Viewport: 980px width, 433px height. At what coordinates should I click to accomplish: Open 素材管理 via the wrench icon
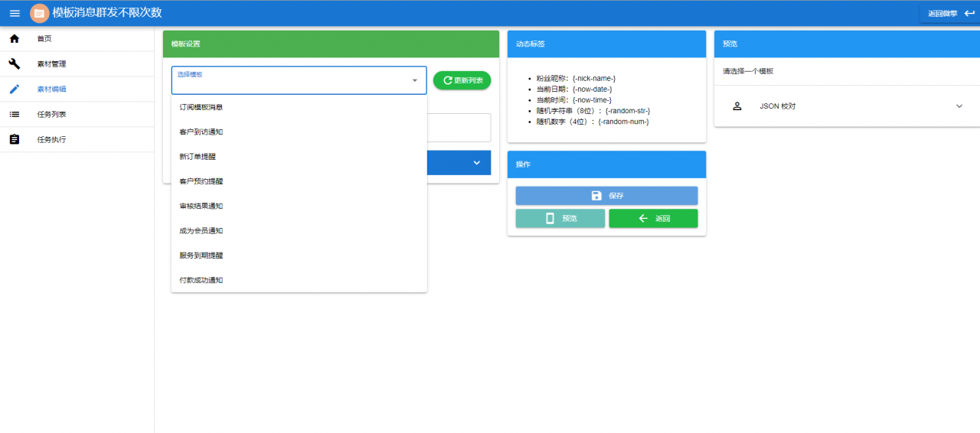[14, 63]
